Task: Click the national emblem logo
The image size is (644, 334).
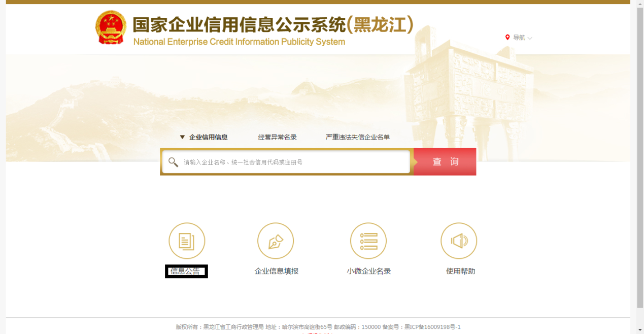Action: click(x=111, y=27)
